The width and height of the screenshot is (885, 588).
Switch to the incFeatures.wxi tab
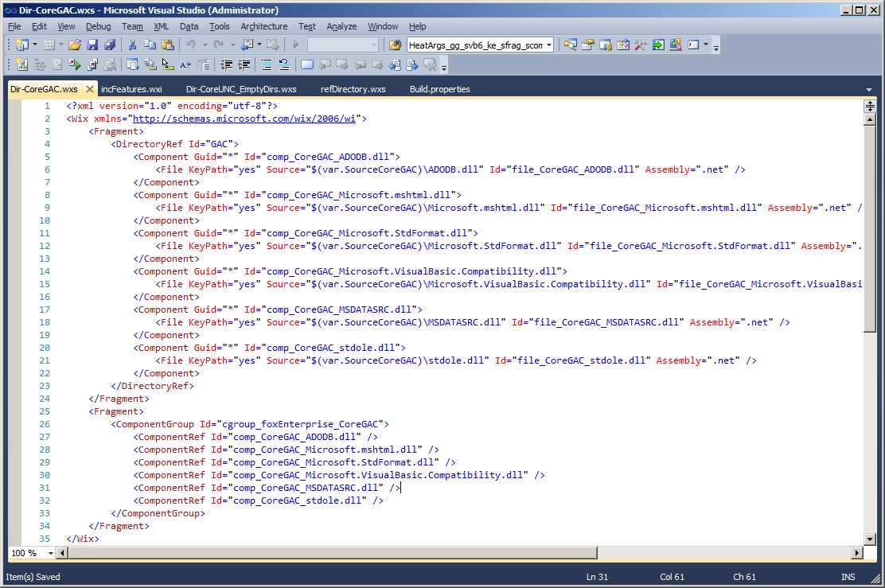(131, 89)
